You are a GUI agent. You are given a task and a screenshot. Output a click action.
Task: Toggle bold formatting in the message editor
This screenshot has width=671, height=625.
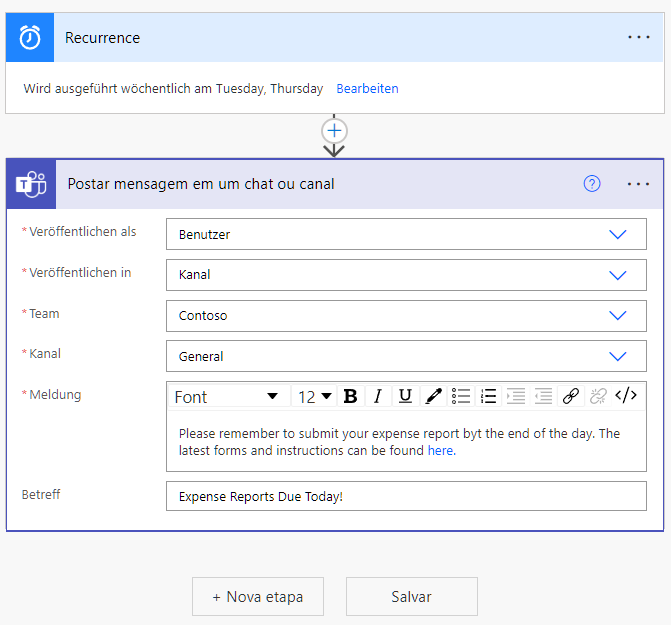350,396
